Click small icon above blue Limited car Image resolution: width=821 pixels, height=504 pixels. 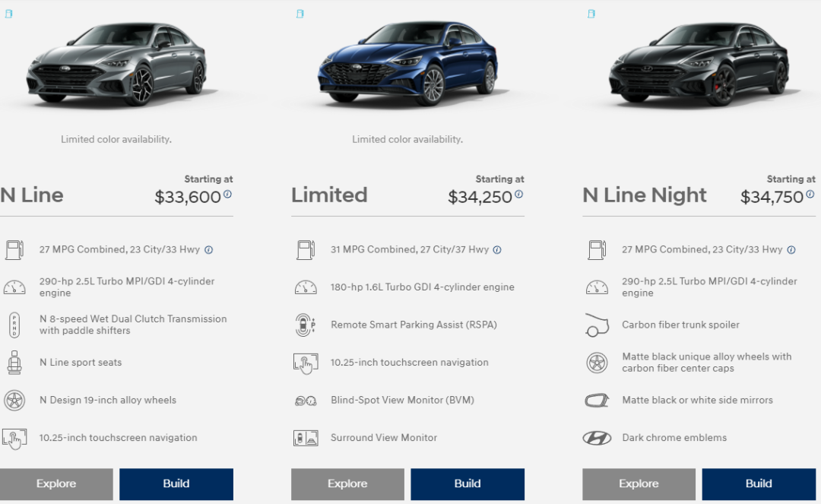click(300, 14)
